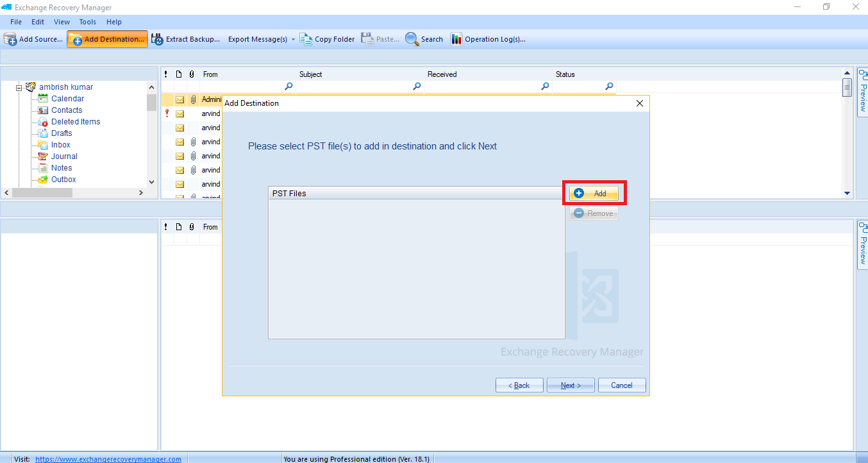Click the Remove button in the dialog
This screenshot has height=463, width=868.
click(x=594, y=214)
